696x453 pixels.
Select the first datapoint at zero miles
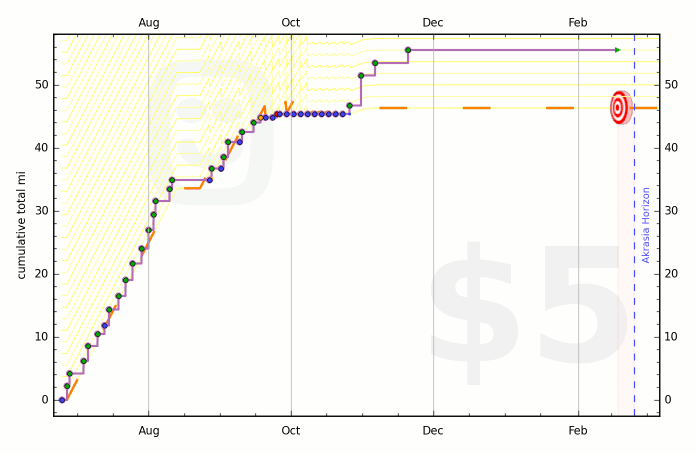[x=62, y=400]
